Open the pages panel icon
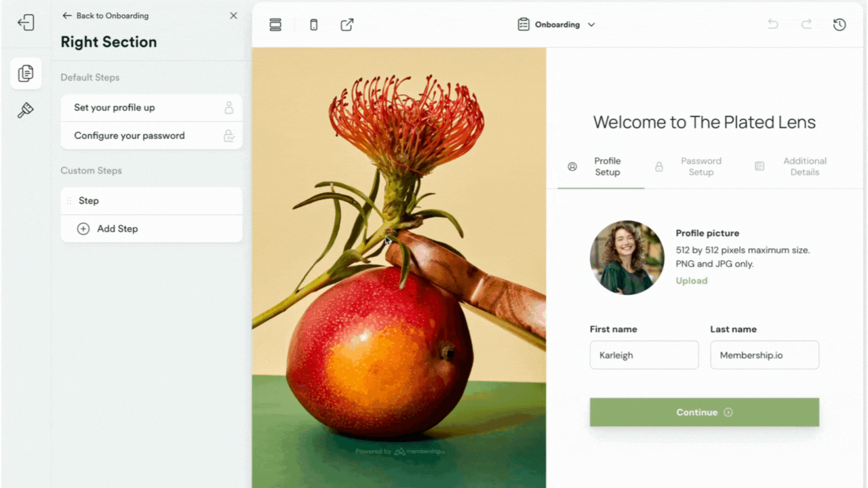Screen dimensions: 868x488 click(x=26, y=73)
